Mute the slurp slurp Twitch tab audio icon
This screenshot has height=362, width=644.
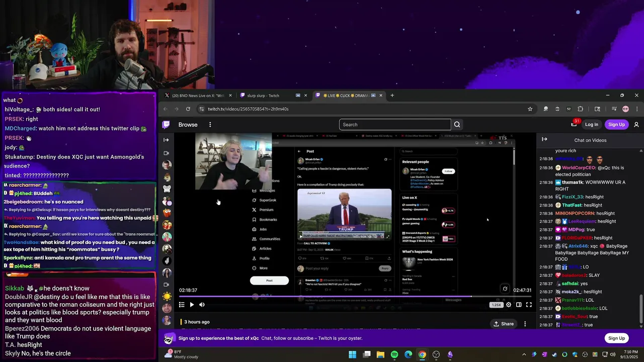point(298,96)
